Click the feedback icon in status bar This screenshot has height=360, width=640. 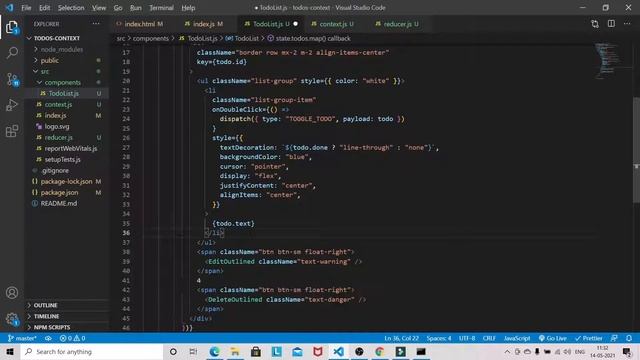[614, 338]
